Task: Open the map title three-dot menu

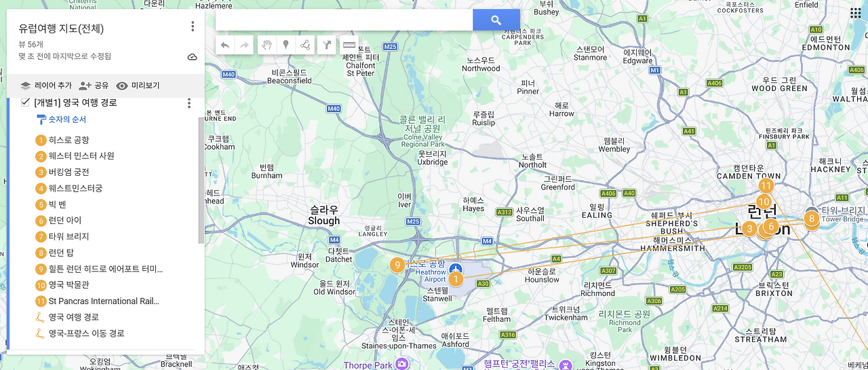Action: 193,26
